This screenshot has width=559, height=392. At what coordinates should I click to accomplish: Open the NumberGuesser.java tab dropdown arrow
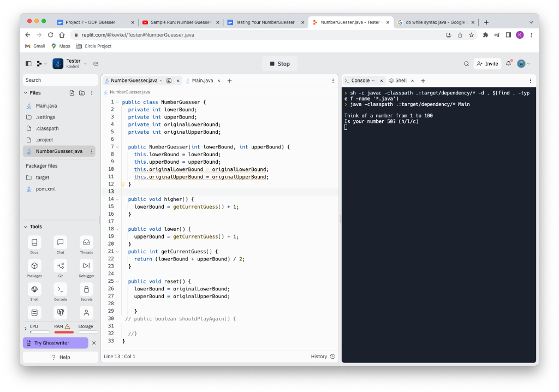(161, 81)
